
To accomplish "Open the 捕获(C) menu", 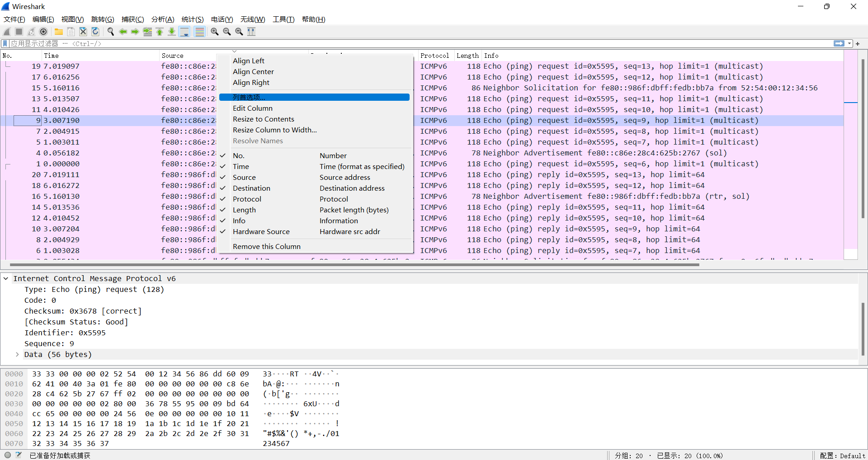I will tap(132, 19).
